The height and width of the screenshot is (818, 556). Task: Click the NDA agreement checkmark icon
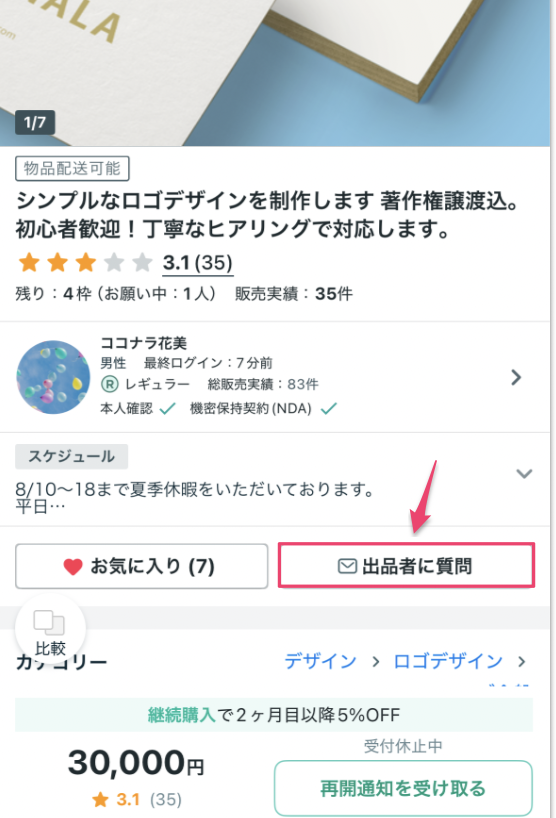[x=329, y=408]
